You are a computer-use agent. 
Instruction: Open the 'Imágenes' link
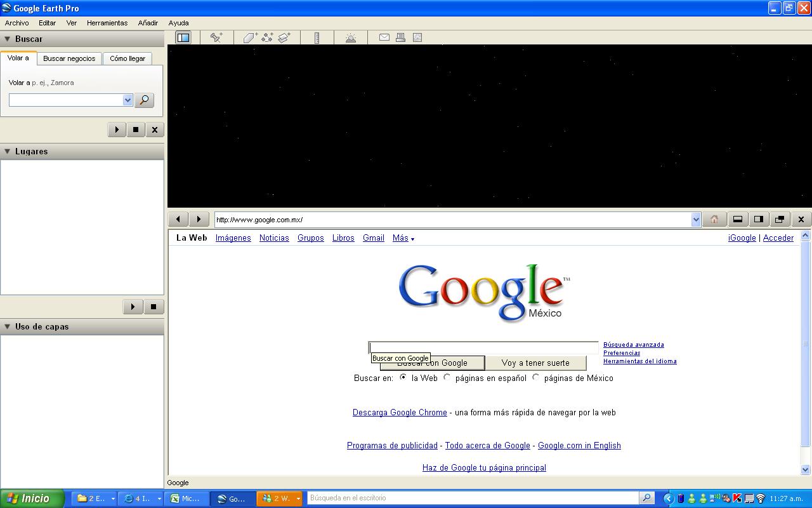[233, 238]
